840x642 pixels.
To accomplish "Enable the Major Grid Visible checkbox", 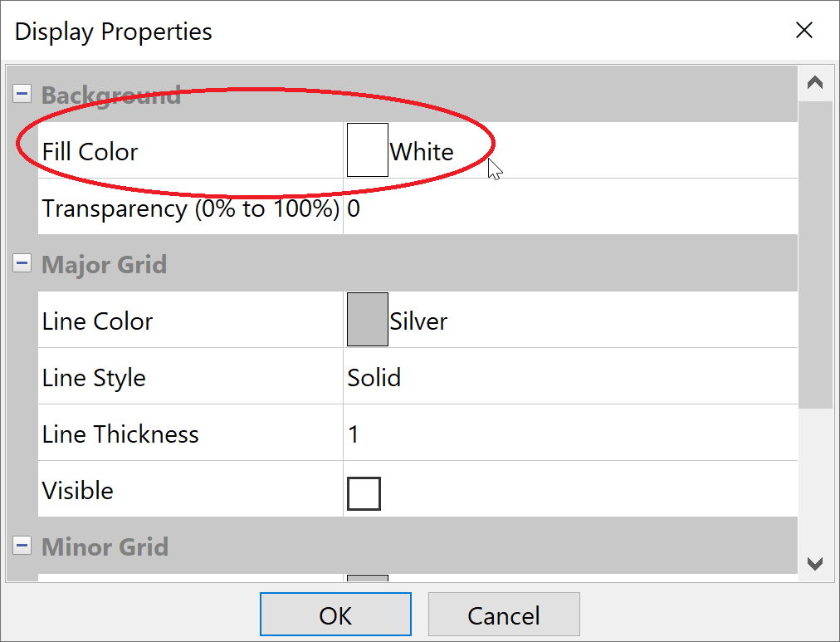I will tap(364, 493).
